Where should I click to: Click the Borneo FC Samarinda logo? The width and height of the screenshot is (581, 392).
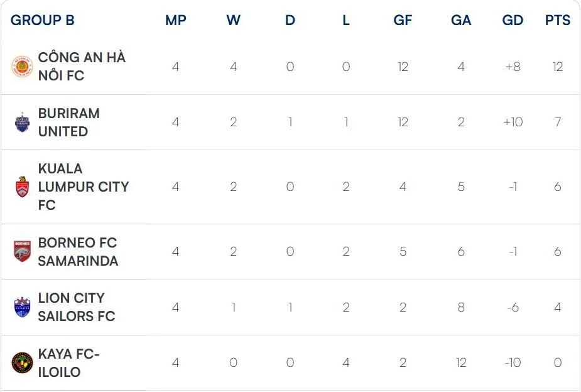pyautogui.click(x=22, y=251)
